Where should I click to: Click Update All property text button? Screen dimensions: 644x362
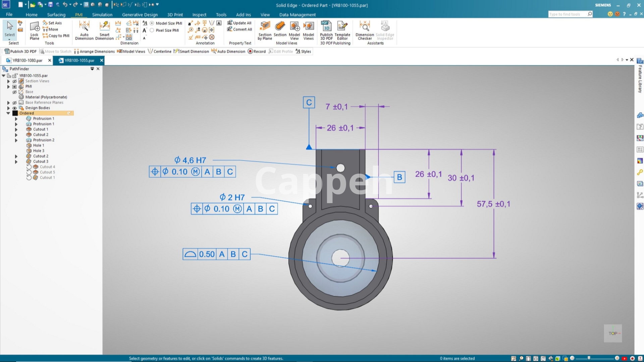pyautogui.click(x=239, y=23)
